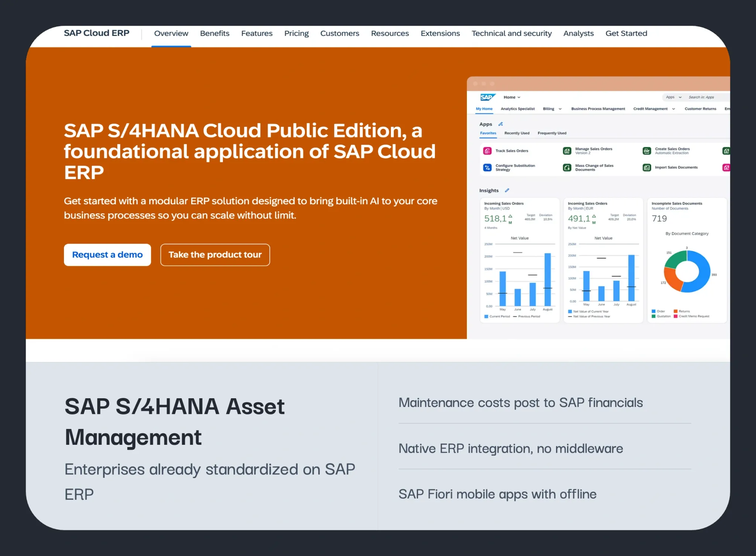Image resolution: width=756 pixels, height=556 pixels.
Task: Click the pencil edit icon next to Insights
Action: tap(507, 190)
